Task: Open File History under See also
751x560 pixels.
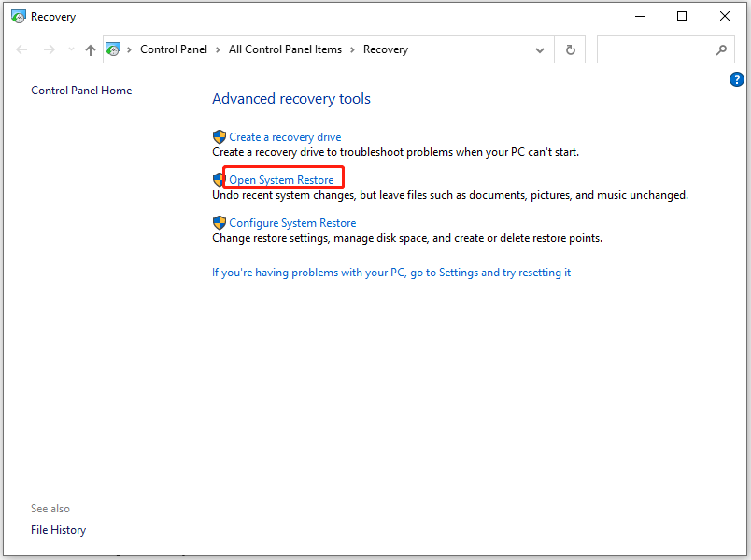Action: coord(59,530)
